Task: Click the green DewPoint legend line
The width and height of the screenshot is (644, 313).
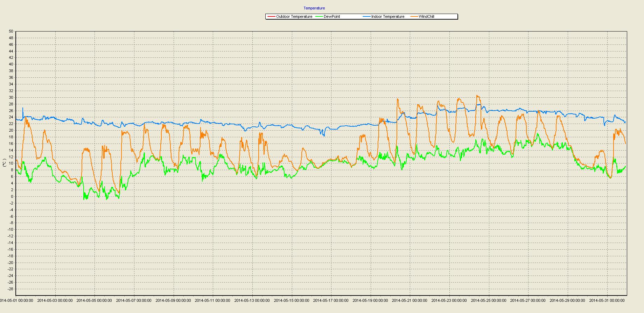Action: (319, 16)
